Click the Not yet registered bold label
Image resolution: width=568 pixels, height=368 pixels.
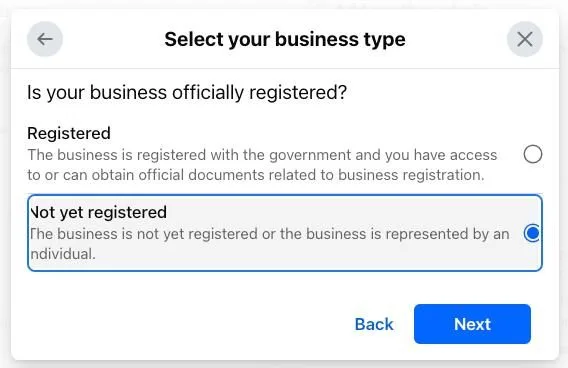click(x=98, y=212)
